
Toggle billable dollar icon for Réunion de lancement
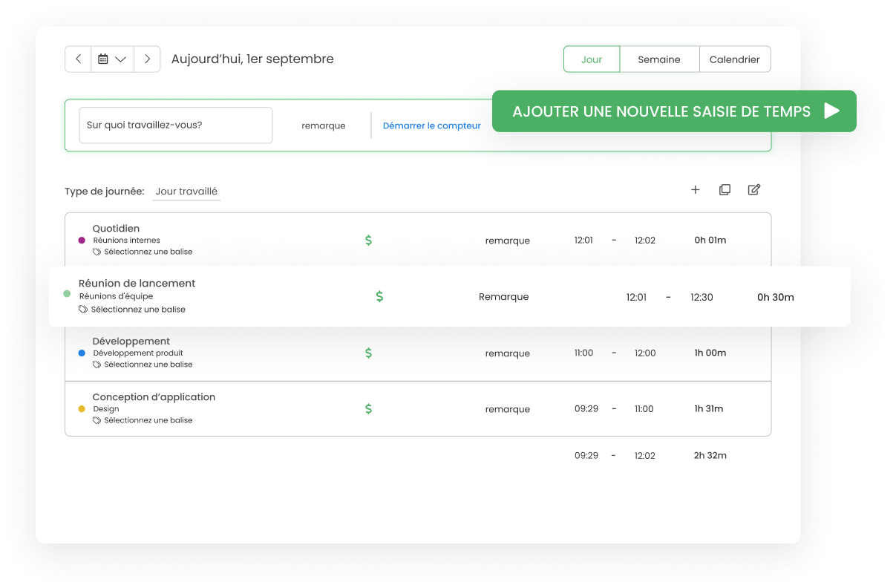tap(379, 296)
